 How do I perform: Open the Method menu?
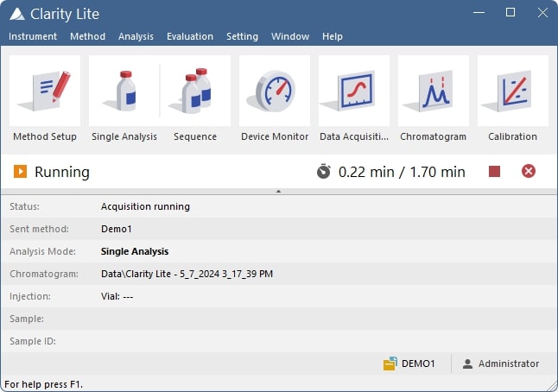(x=87, y=36)
